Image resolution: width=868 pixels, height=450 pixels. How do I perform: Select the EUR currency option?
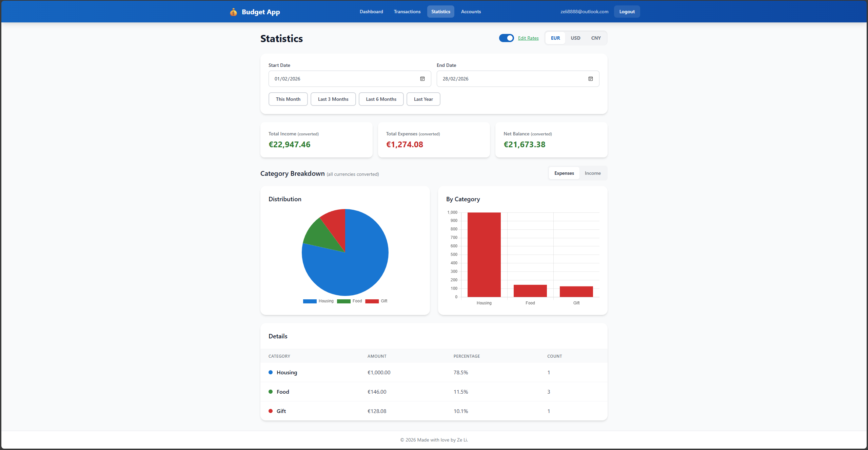pos(555,38)
